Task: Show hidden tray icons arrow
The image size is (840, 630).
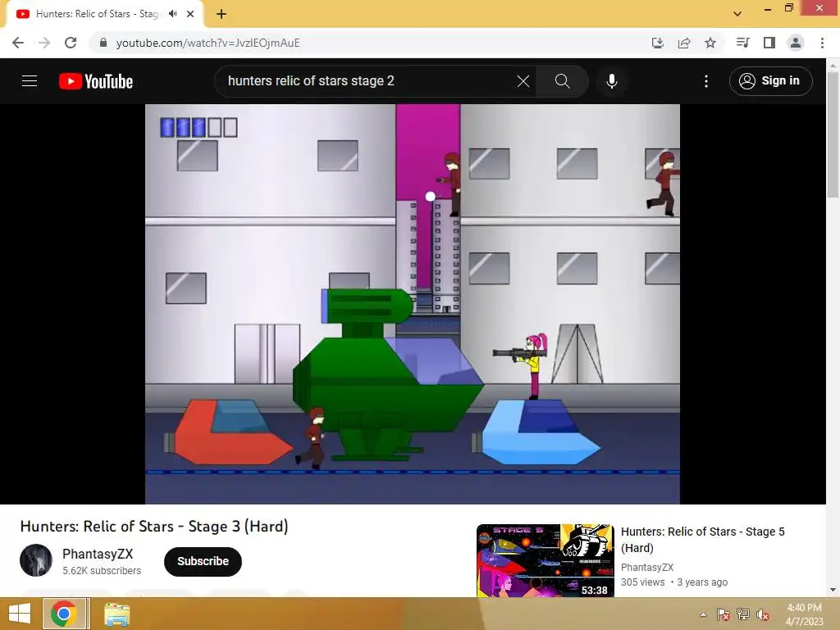Action: [x=703, y=614]
